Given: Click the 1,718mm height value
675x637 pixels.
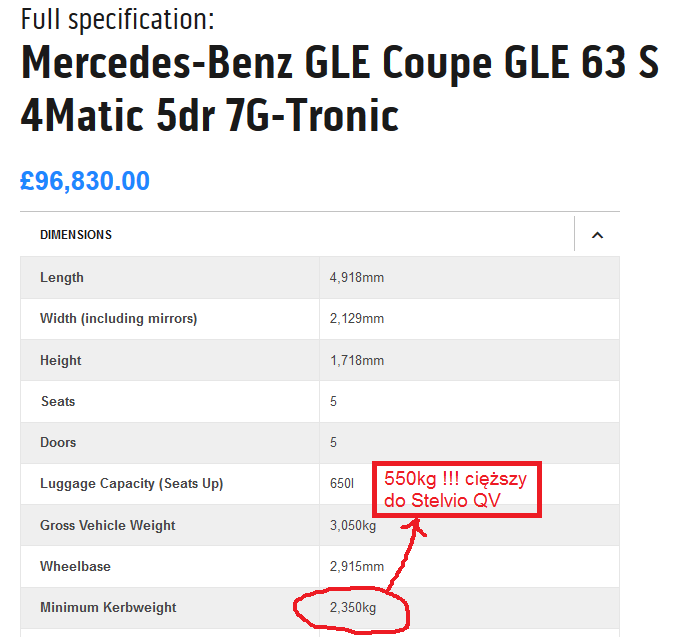Looking at the screenshot, I should click(357, 360).
